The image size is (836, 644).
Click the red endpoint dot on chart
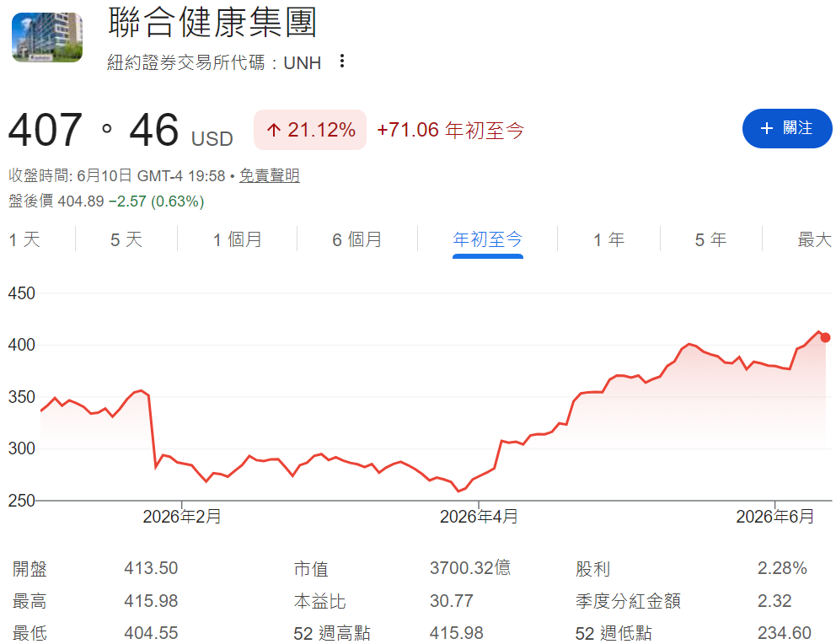825,337
